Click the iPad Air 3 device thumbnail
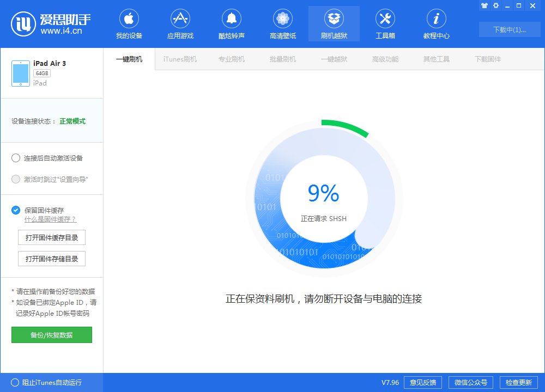Viewport: 545px width, 392px height. pos(20,72)
